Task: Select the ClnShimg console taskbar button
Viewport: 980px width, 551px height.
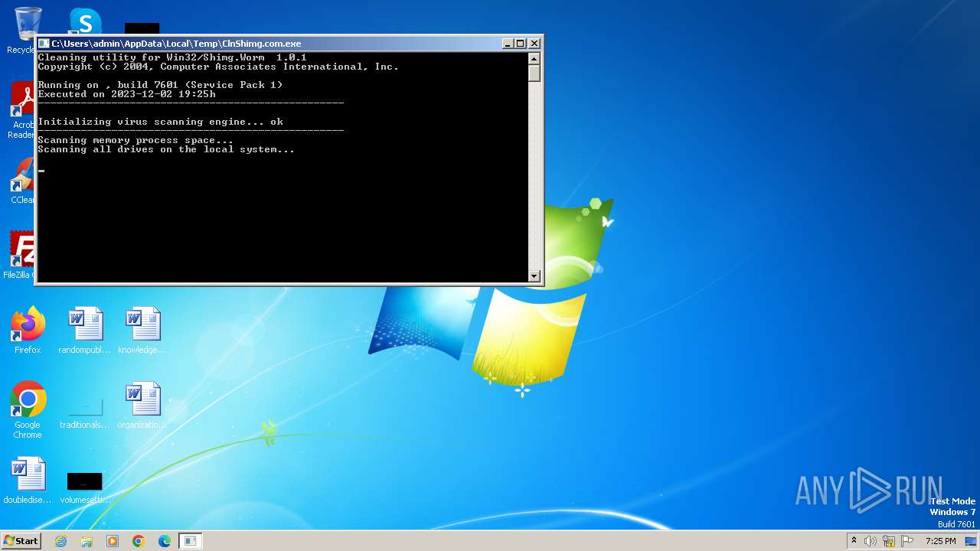Action: [191, 541]
